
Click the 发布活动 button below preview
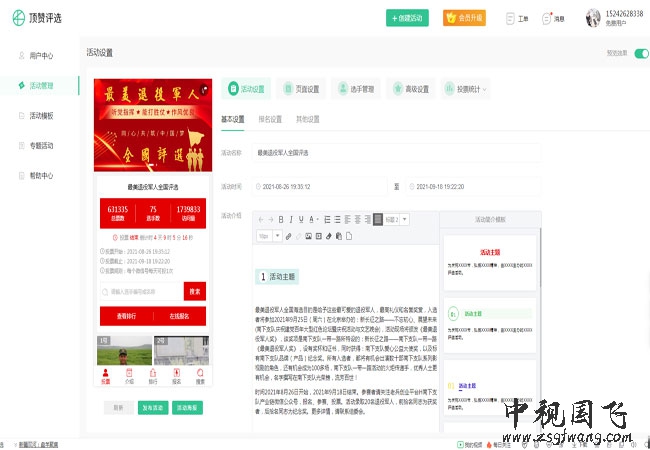pos(153,408)
